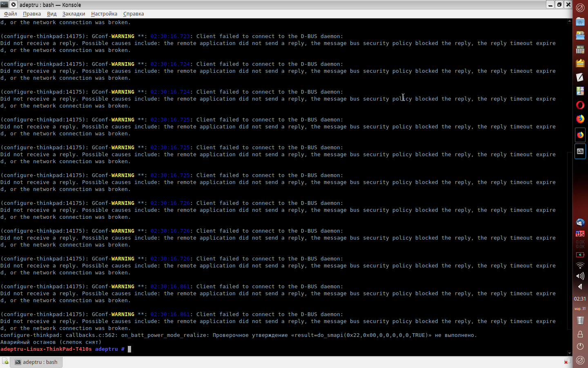Click the bottom panel desktop/launcher icon

pos(580,360)
